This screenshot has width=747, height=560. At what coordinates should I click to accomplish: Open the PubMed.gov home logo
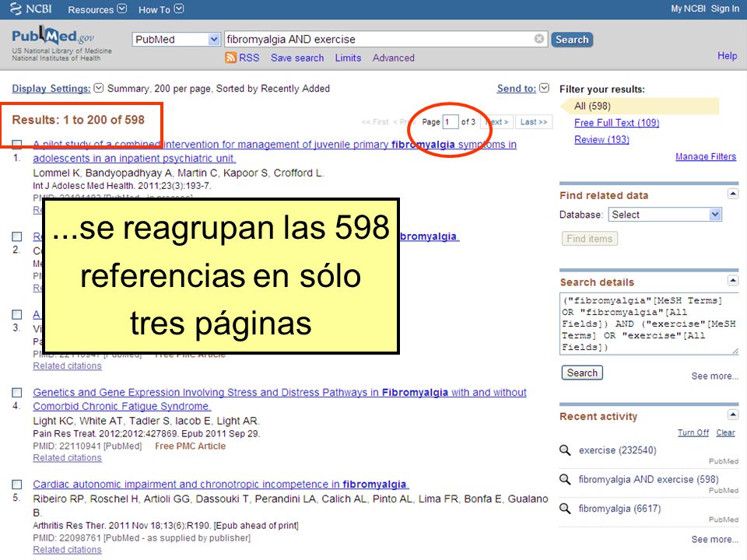53,37
